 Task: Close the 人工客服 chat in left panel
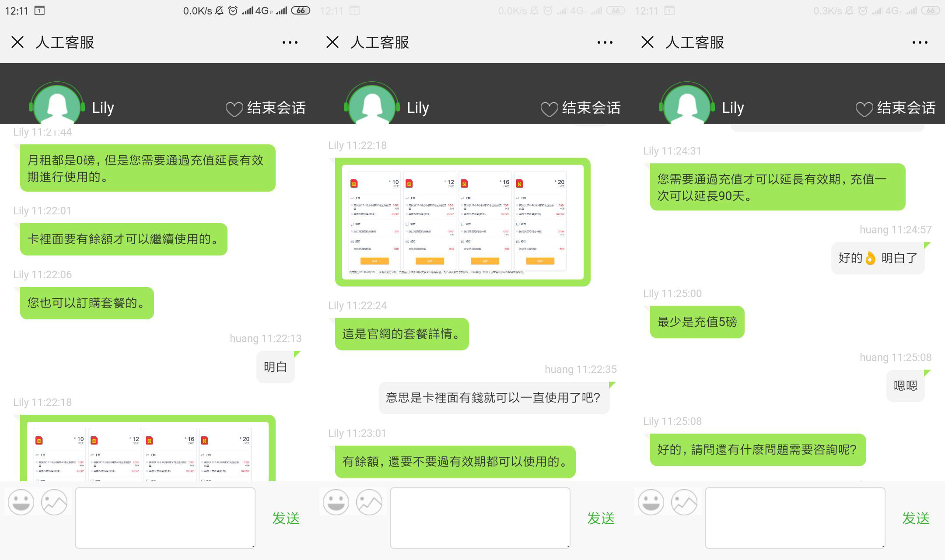(17, 42)
